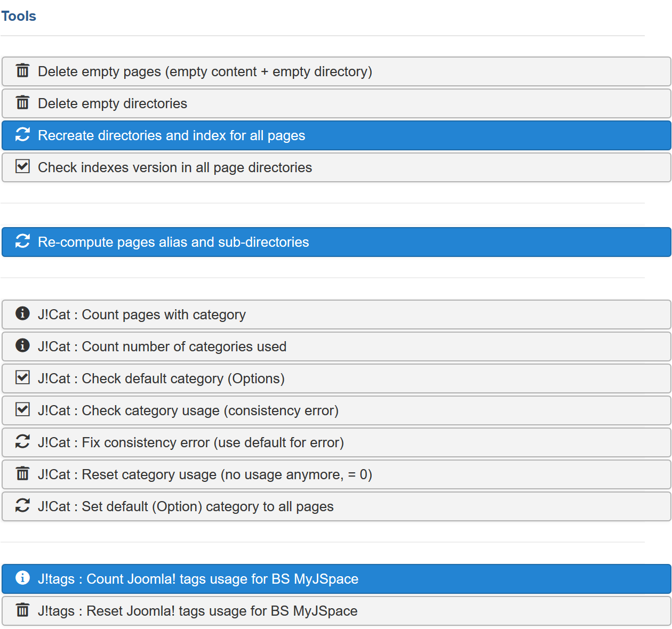Screen dimensions: 672x629
Task: Click the info icon beside Count number of categories used
Action: click(22, 345)
